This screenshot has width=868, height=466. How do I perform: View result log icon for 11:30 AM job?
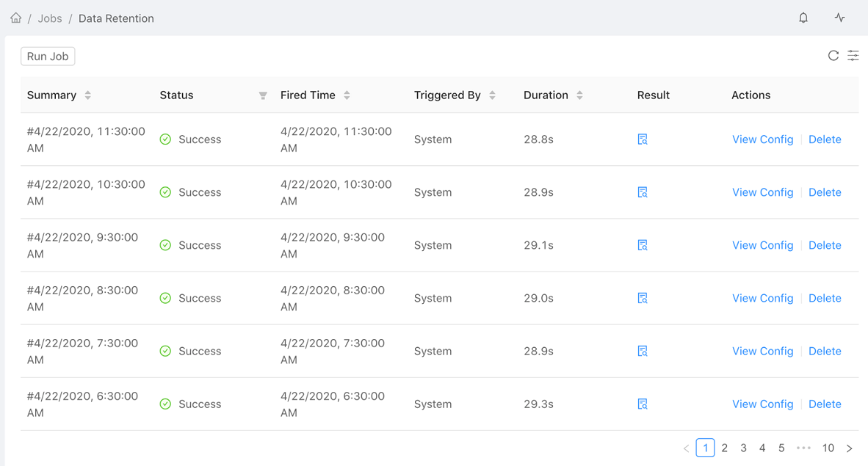[x=643, y=139]
